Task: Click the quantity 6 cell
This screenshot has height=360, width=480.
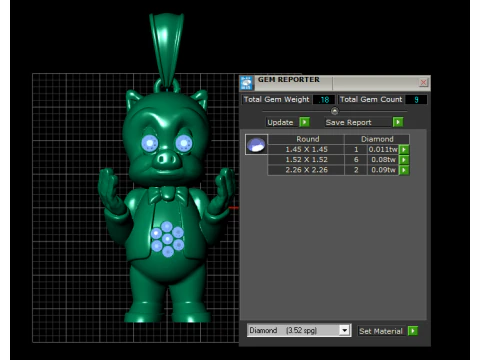Action: [356, 160]
